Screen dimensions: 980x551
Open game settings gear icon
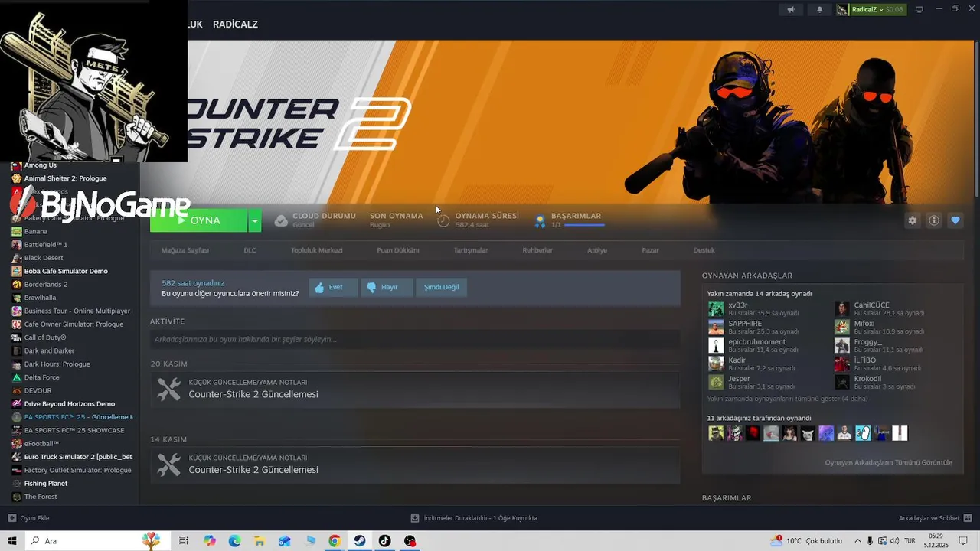coord(913,220)
